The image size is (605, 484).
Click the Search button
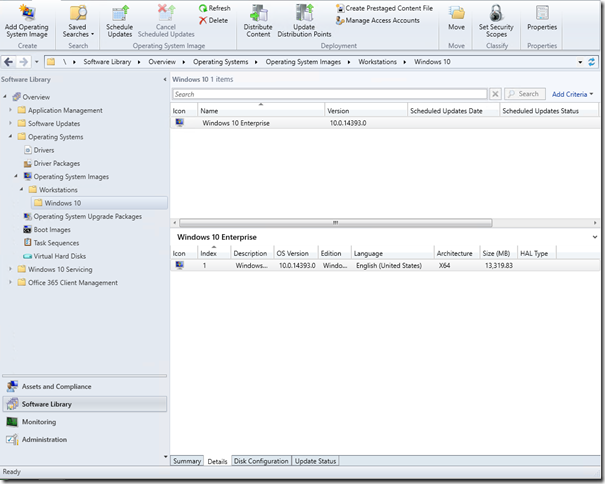click(524, 94)
